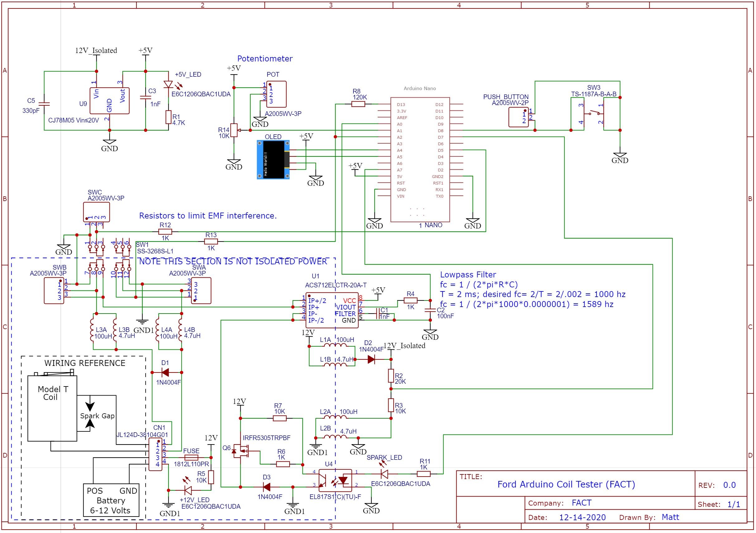Select the D2 1N4004F diode symbol
The image size is (756, 533).
tap(371, 359)
